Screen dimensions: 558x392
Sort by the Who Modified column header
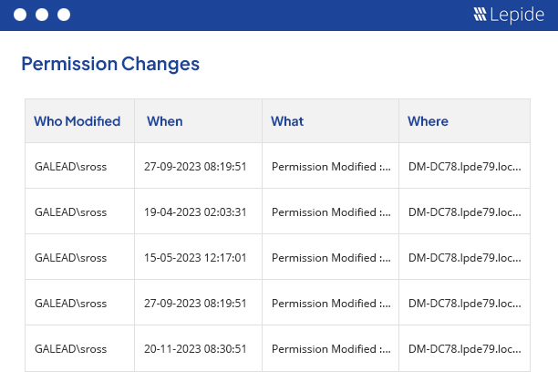[77, 121]
